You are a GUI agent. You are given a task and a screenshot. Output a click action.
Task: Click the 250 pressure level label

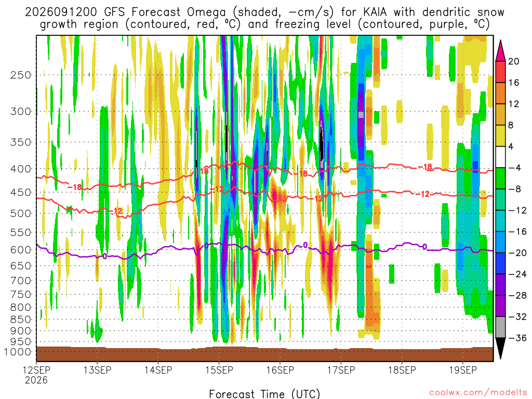click(x=21, y=75)
